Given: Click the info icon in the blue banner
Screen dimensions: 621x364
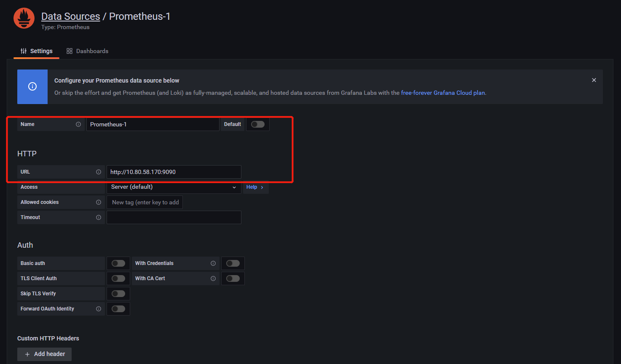Looking at the screenshot, I should 32,86.
